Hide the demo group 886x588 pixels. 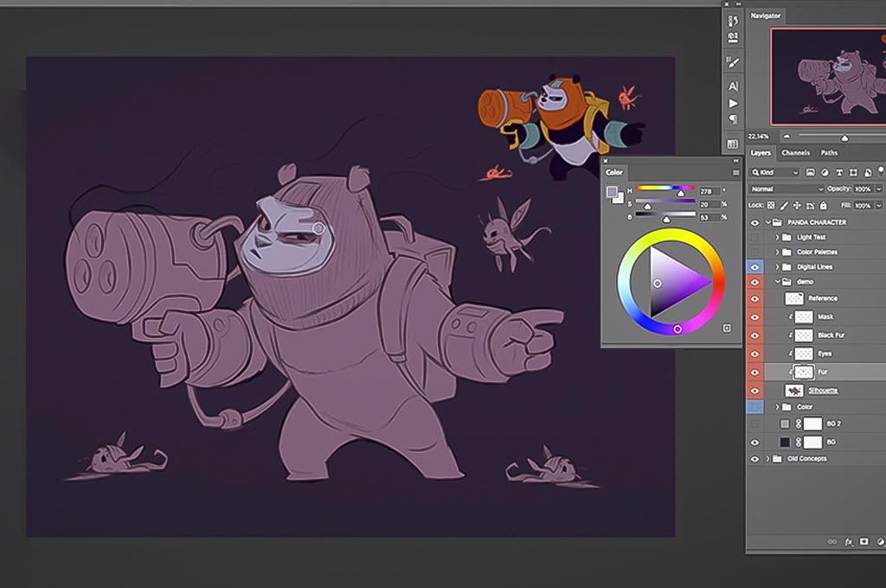click(x=754, y=281)
